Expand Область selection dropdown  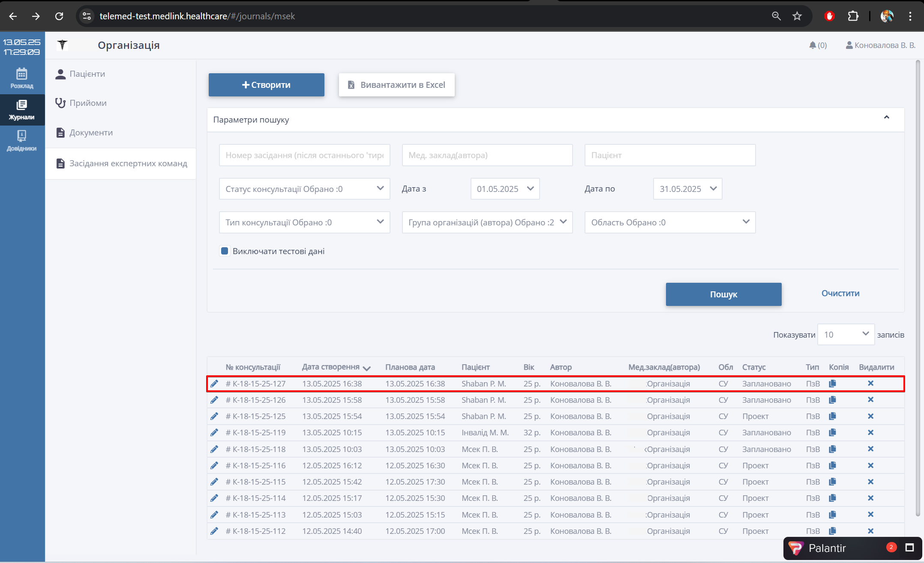pos(669,222)
